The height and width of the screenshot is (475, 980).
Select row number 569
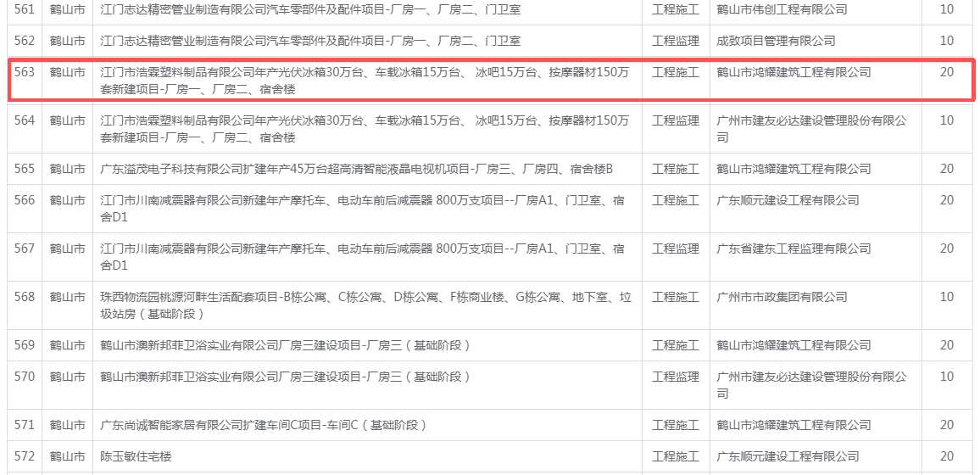point(25,345)
